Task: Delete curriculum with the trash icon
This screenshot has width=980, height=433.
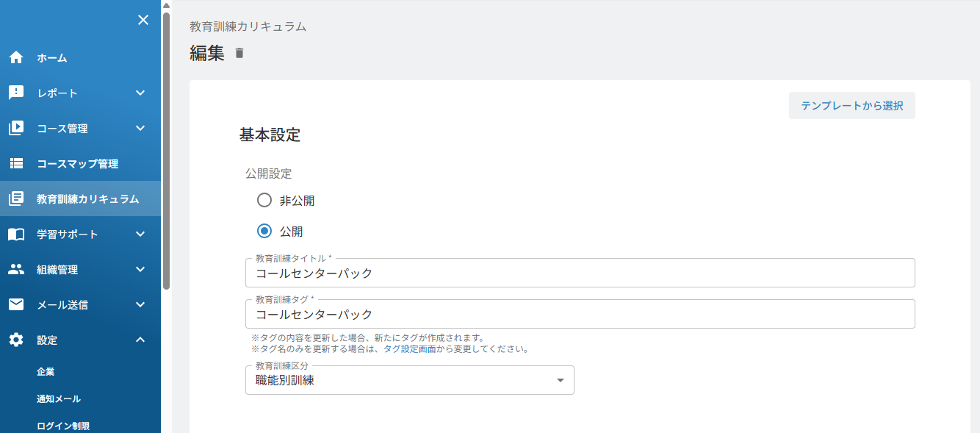Action: pyautogui.click(x=239, y=53)
